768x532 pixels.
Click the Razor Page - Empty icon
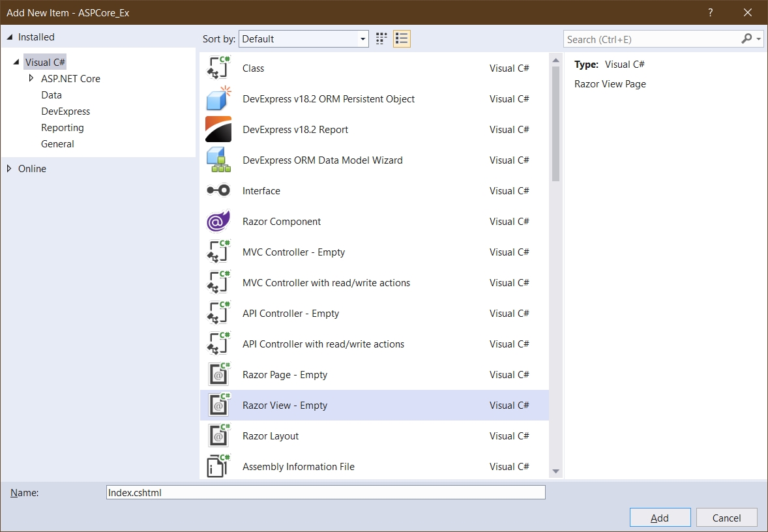(x=218, y=375)
